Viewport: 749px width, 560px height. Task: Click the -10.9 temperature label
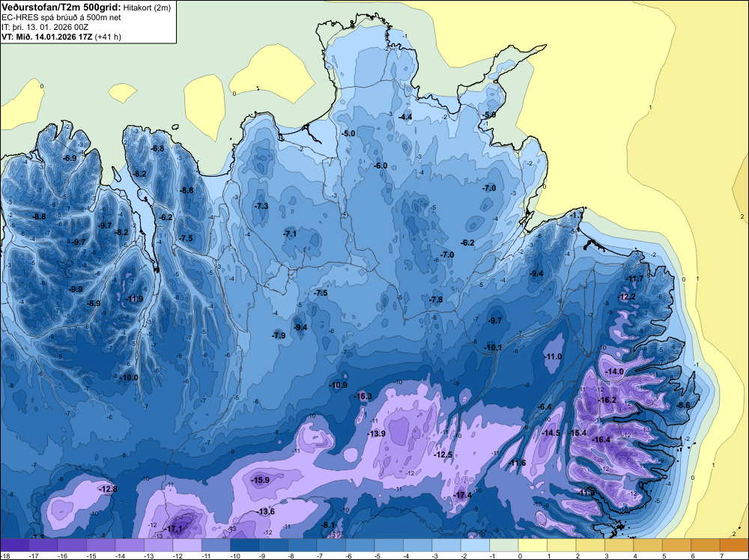(339, 386)
